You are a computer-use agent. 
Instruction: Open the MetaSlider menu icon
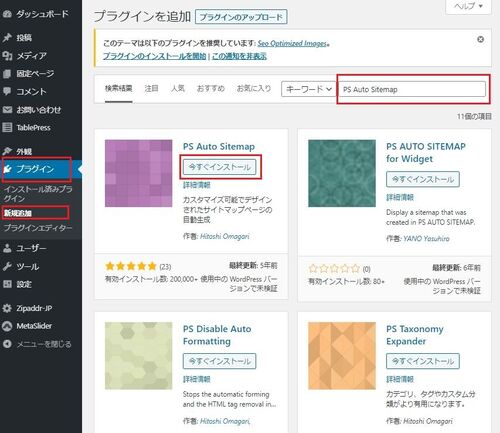click(7, 326)
